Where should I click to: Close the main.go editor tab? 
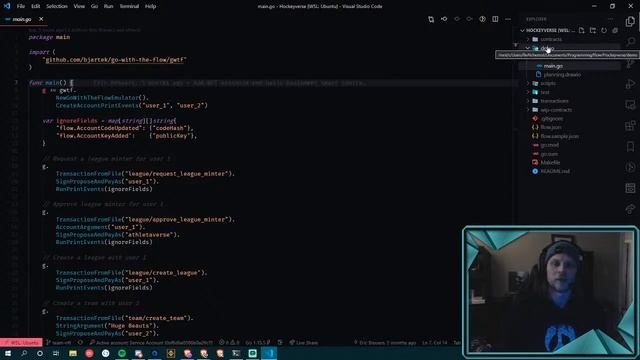[x=41, y=19]
